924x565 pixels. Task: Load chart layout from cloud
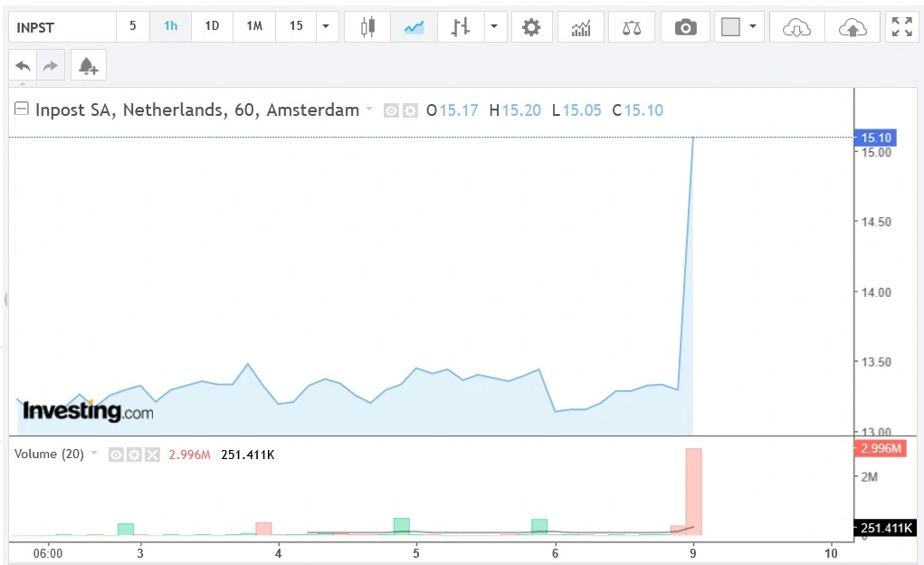[795, 26]
